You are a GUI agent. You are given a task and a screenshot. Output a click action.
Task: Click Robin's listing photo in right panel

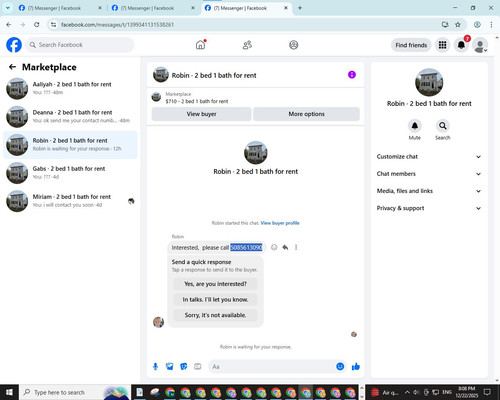tap(429, 82)
